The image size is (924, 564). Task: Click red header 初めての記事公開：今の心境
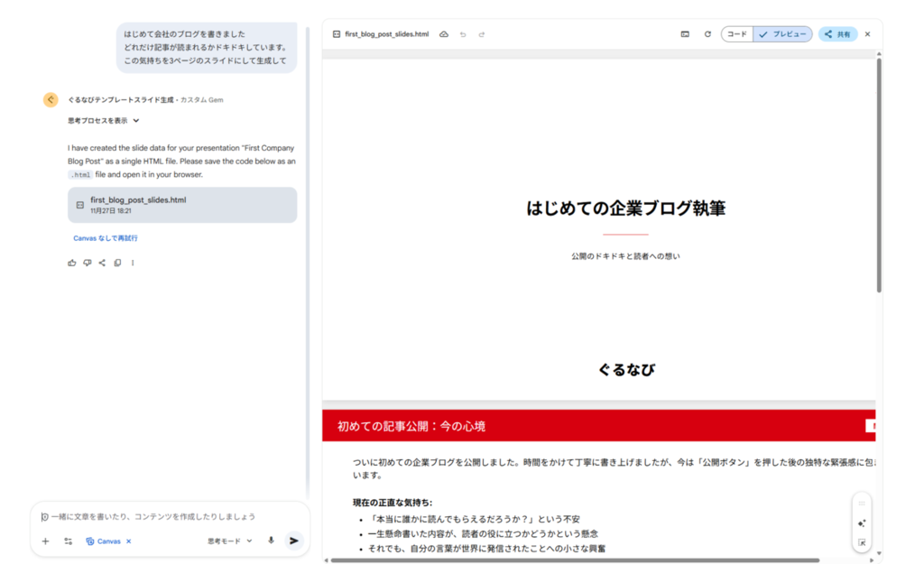(411, 426)
